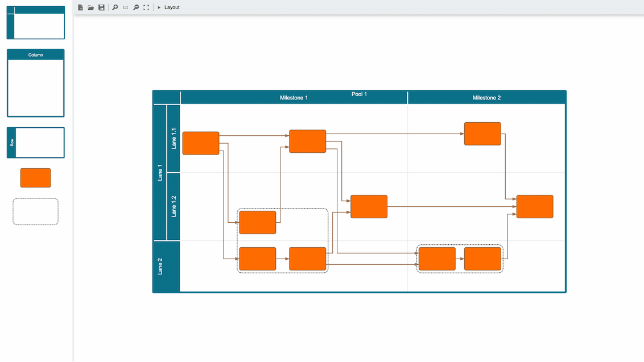Pick the dashed group node template
The height and width of the screenshot is (362, 644).
click(x=35, y=211)
